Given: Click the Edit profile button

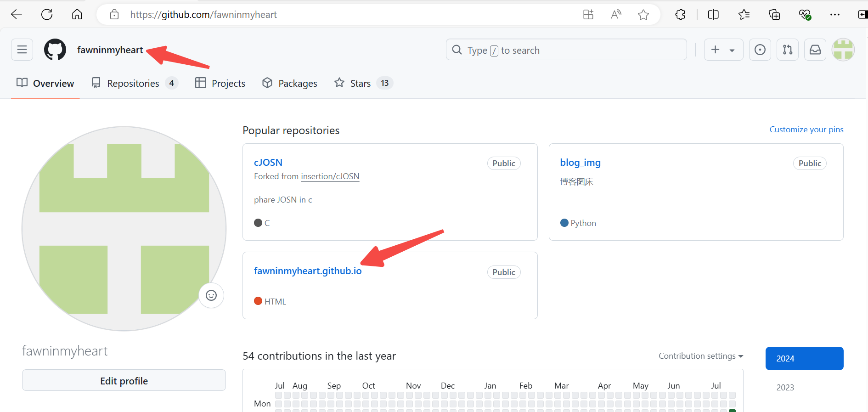Looking at the screenshot, I should pos(124,381).
